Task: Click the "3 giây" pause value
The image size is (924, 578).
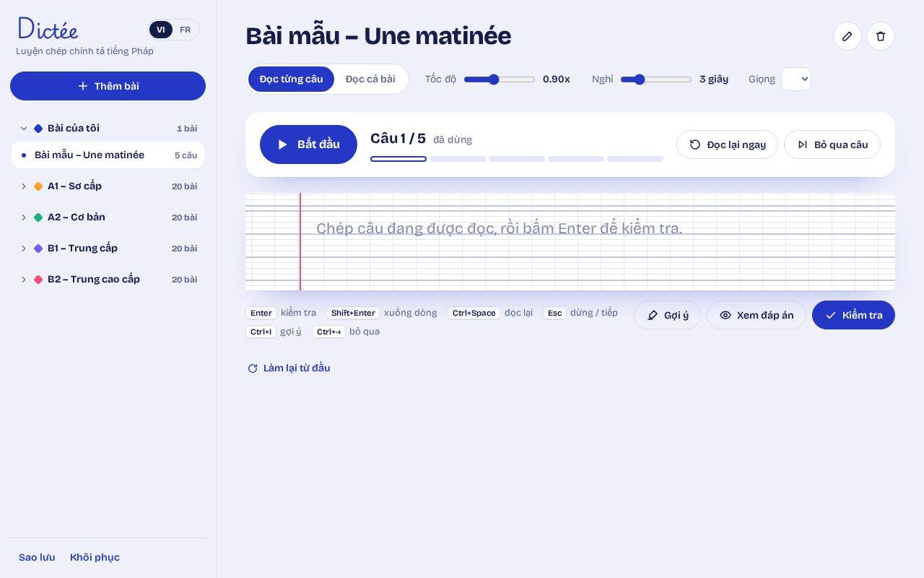Action: pyautogui.click(x=714, y=79)
